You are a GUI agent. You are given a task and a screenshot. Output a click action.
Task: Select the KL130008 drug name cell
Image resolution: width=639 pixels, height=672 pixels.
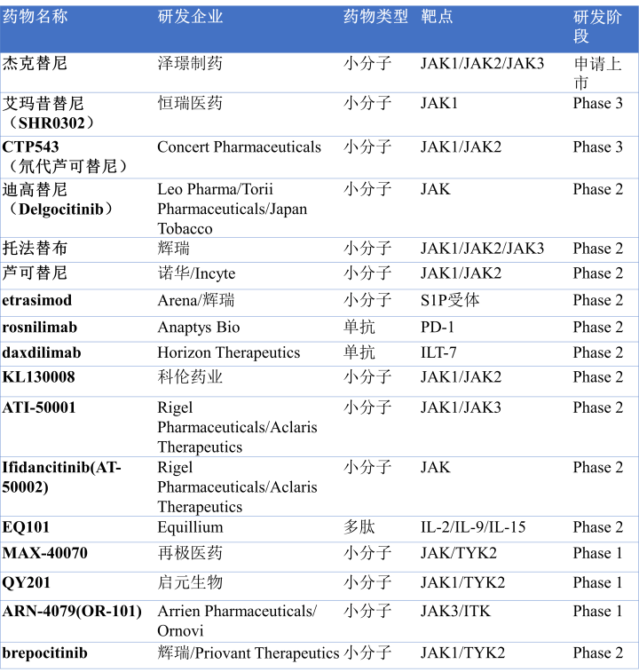[38, 377]
